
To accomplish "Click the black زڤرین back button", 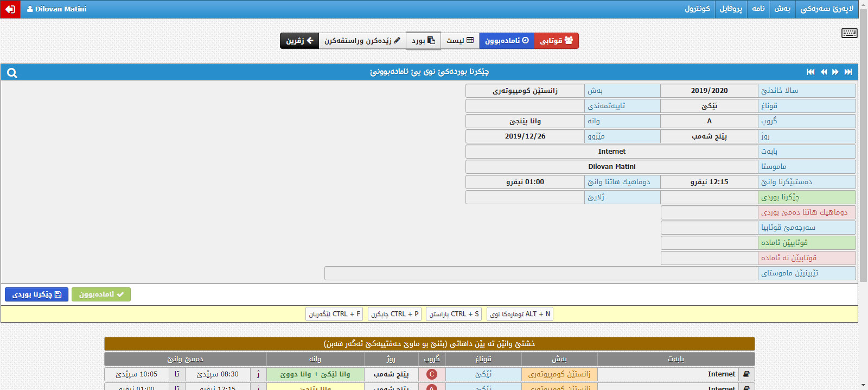I will click(299, 41).
